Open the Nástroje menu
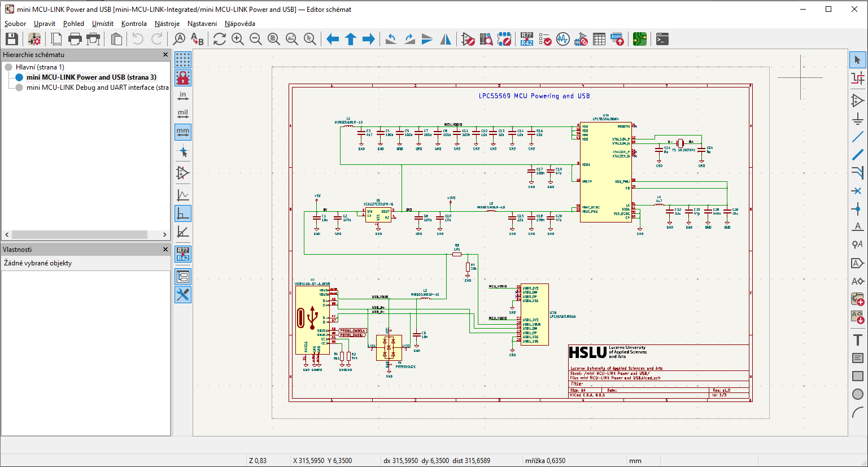 click(x=167, y=24)
